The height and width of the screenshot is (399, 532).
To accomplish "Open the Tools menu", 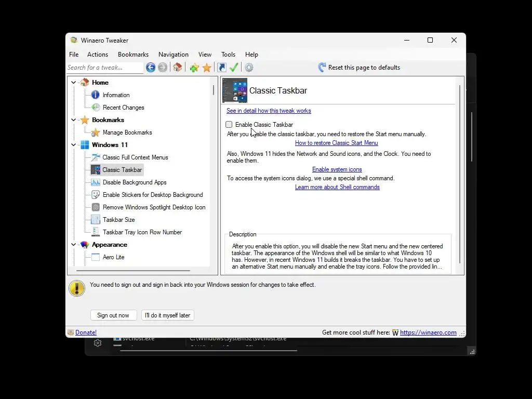I will 229,54.
